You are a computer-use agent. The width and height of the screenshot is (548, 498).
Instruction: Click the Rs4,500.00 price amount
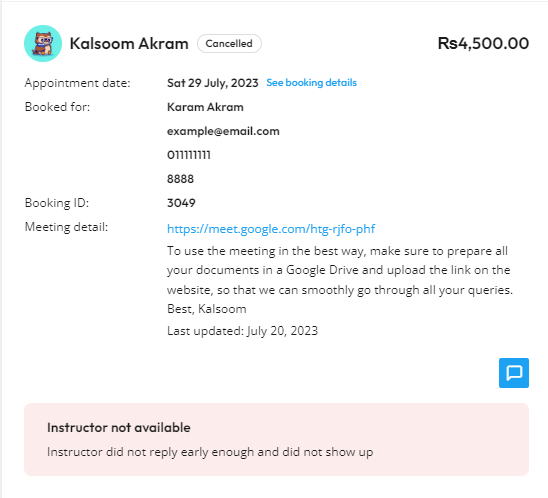click(483, 43)
